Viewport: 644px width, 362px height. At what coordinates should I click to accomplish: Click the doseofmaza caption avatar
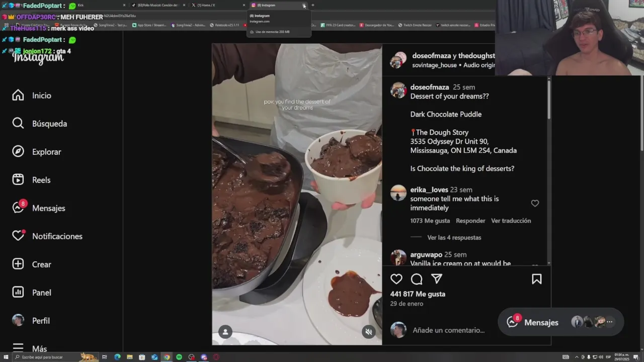pyautogui.click(x=398, y=90)
